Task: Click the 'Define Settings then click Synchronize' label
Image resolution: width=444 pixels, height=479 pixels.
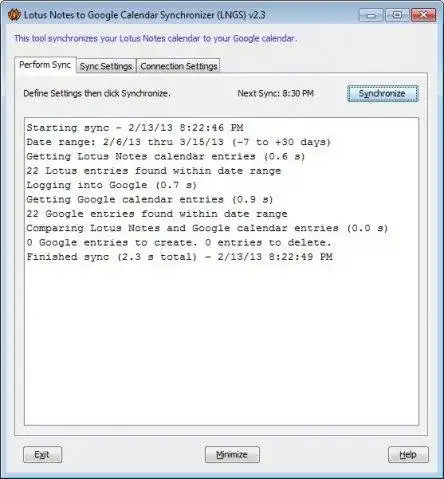Action: tap(97, 93)
